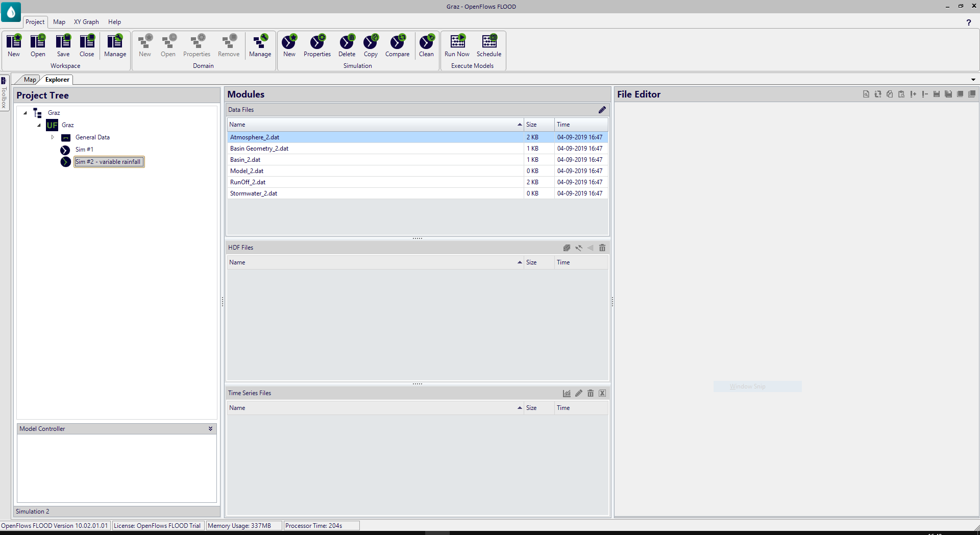The width and height of the screenshot is (980, 535).
Task: Open the XY Graph ribbon tab
Action: tap(86, 22)
